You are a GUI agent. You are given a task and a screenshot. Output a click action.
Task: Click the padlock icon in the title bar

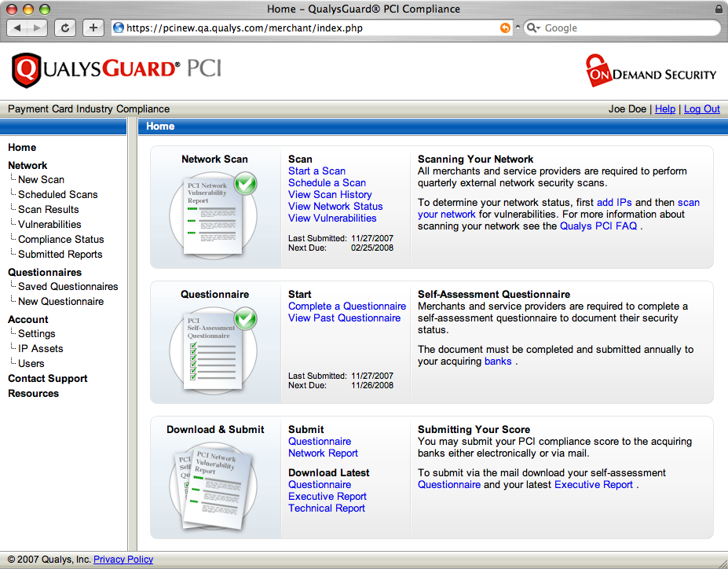[719, 9]
